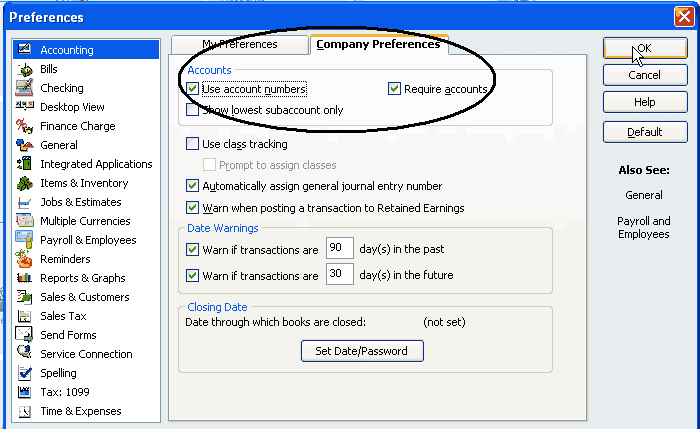Open the Reminders icon in the list

click(25, 259)
